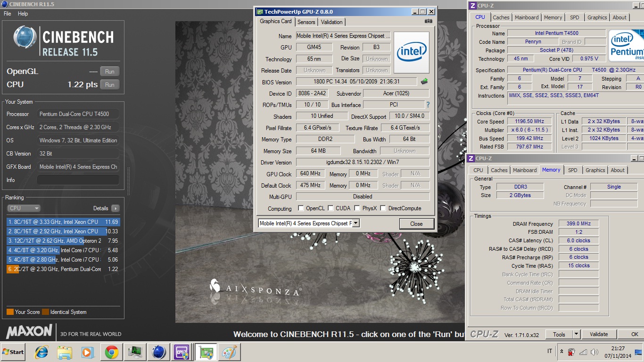The width and height of the screenshot is (644, 362).
Task: Switch to CPU-Z via taskbar icon
Action: click(x=182, y=352)
